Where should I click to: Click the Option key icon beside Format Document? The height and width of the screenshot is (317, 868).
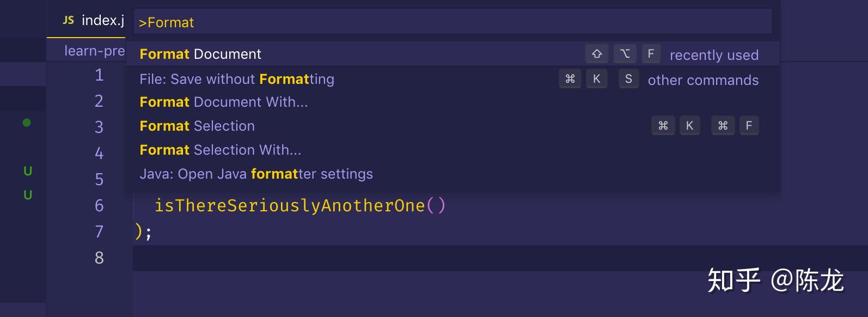(x=625, y=54)
